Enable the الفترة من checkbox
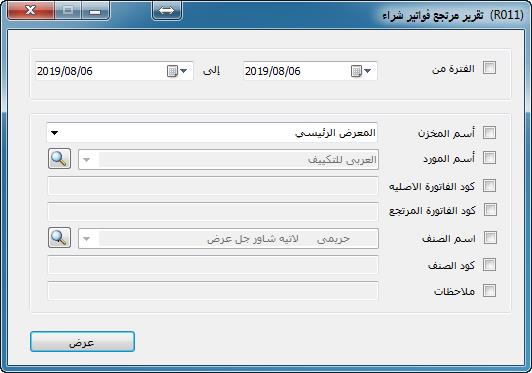Viewport: 532px width, 373px height. 489,68
